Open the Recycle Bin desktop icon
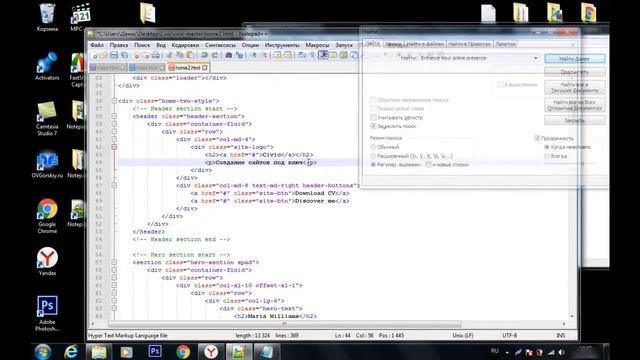 (47, 18)
